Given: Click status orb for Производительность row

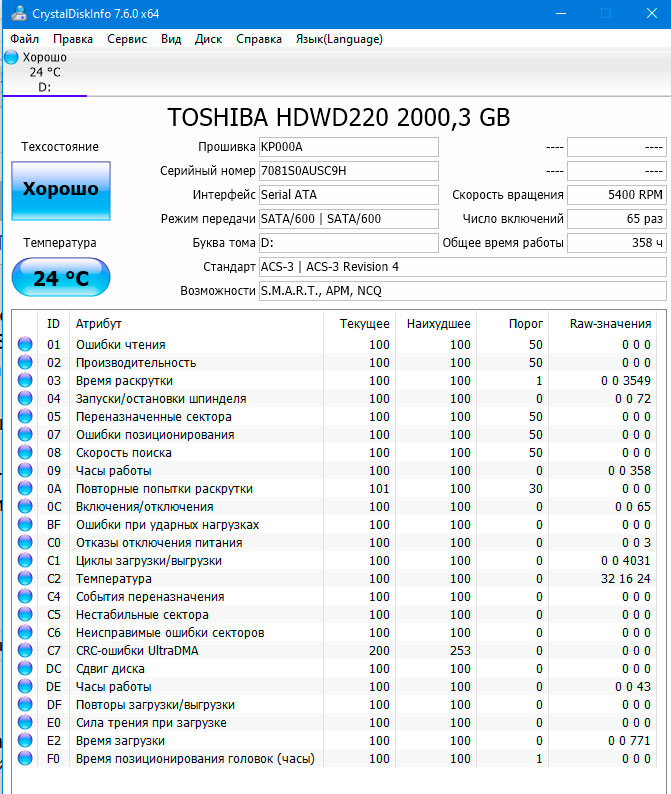Looking at the screenshot, I should (25, 363).
